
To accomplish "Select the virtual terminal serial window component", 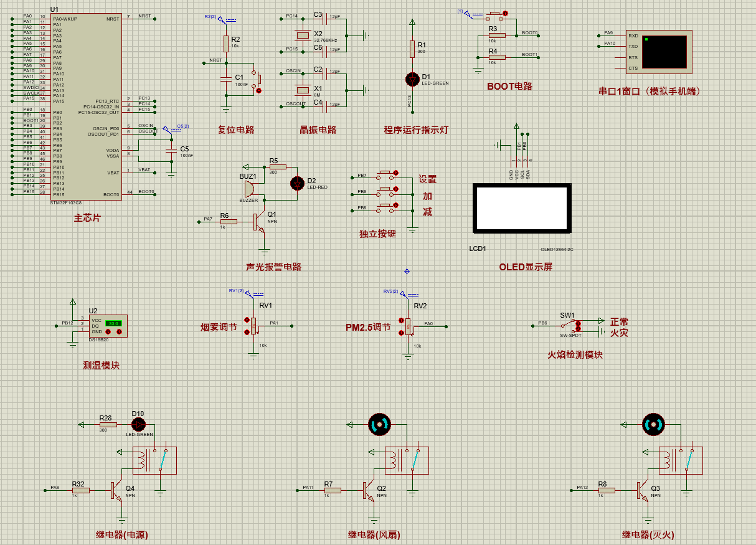I will [x=660, y=52].
